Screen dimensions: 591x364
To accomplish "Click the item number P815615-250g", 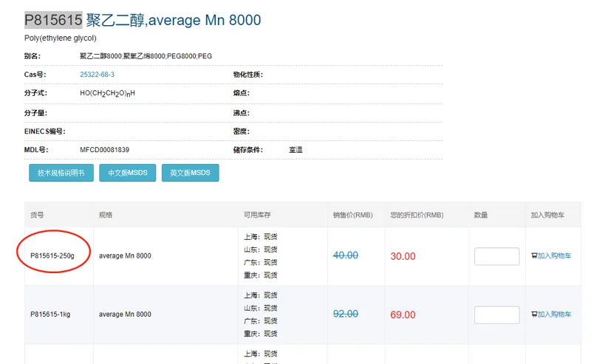I will pos(52,256).
